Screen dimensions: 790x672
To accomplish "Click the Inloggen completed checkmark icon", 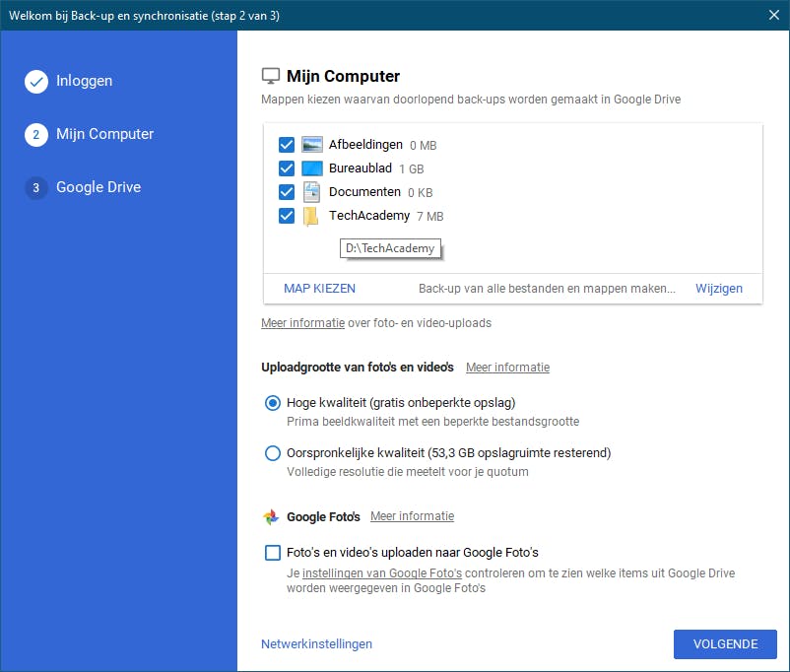I will [x=36, y=82].
